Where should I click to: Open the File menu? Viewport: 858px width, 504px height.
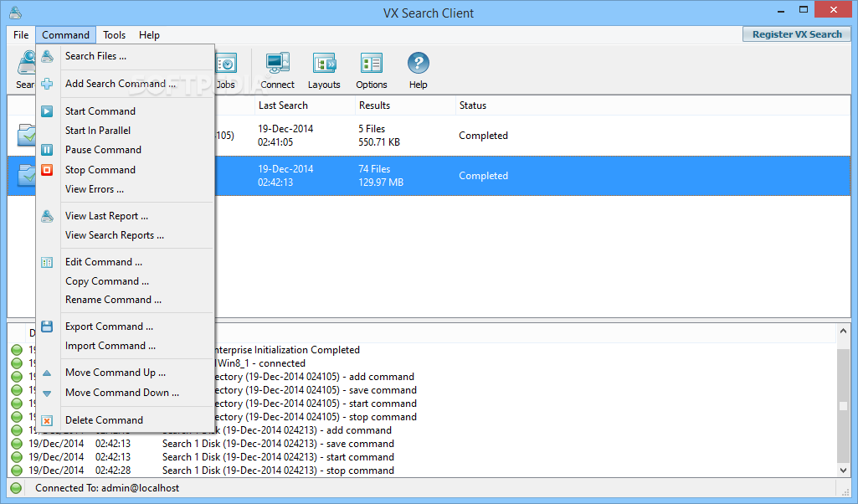pos(21,35)
